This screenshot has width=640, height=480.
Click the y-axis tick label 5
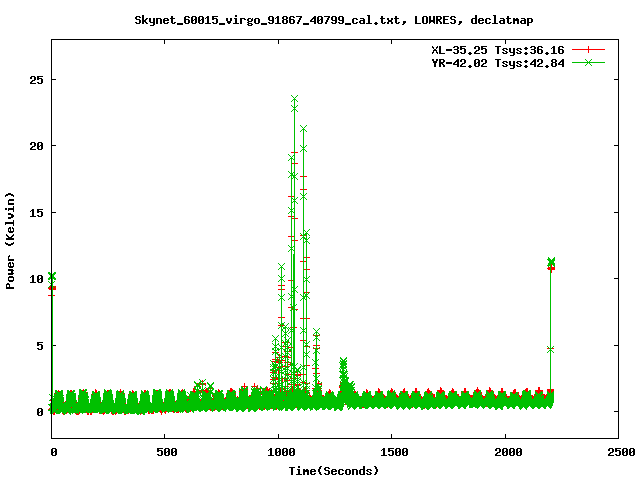pos(40,346)
